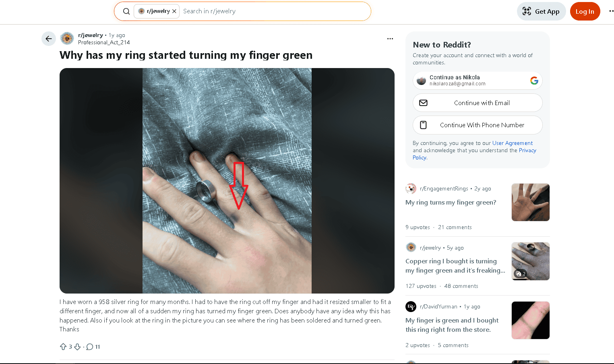
Task: Type in the Search in r/jewelry field
Action: point(274,11)
